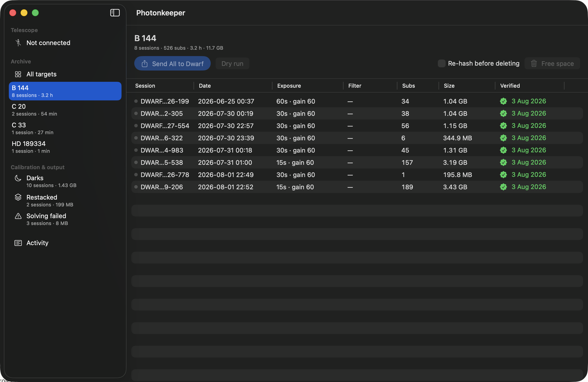Click verified badge for 2026-07-30 23:39 session
The width and height of the screenshot is (588, 382).
tap(503, 138)
